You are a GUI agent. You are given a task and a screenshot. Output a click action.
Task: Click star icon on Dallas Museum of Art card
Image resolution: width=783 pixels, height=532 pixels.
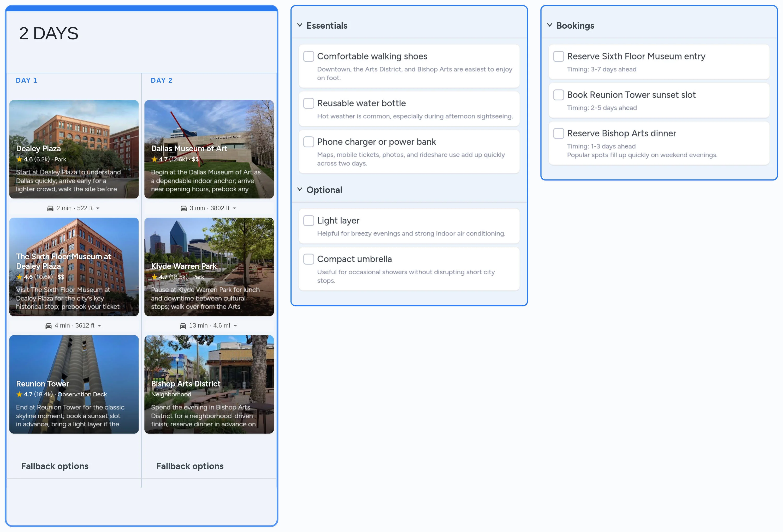[x=154, y=159]
